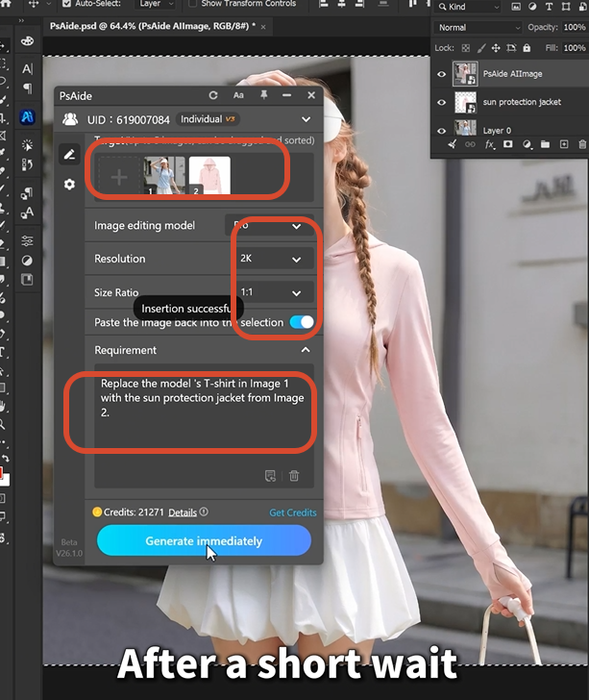Create a new layer from Layers panel

(564, 144)
